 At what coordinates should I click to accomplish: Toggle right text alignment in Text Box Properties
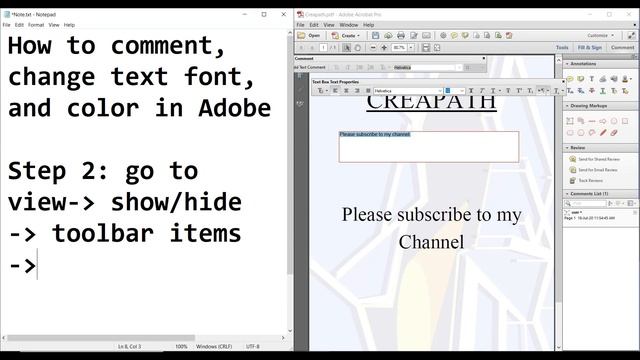(357, 91)
